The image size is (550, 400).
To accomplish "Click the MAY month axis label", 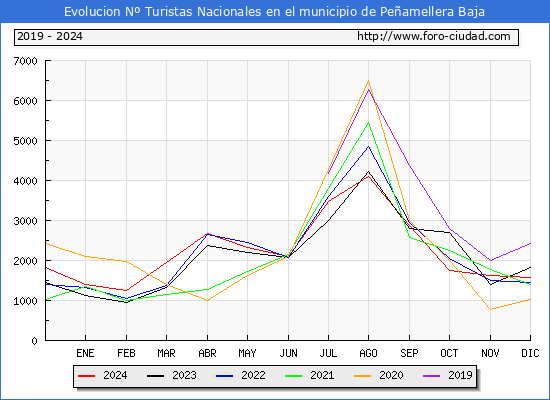I will pos(247,353).
